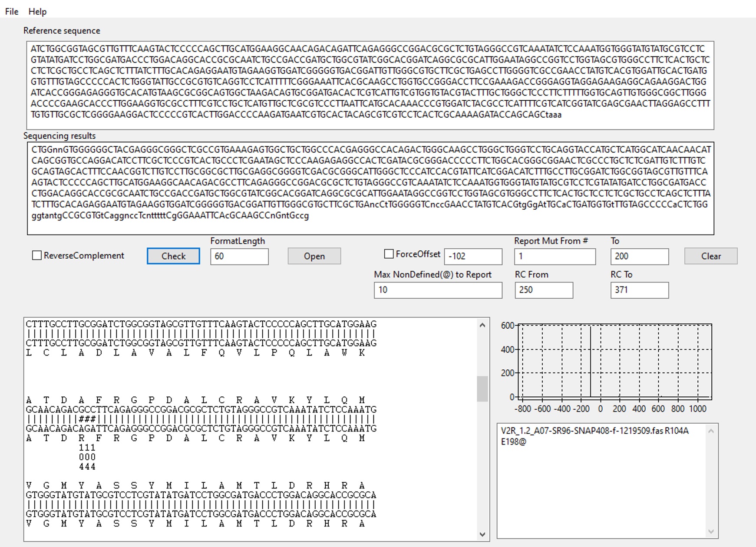Click the mutation report scroll up arrow

[x=711, y=431]
